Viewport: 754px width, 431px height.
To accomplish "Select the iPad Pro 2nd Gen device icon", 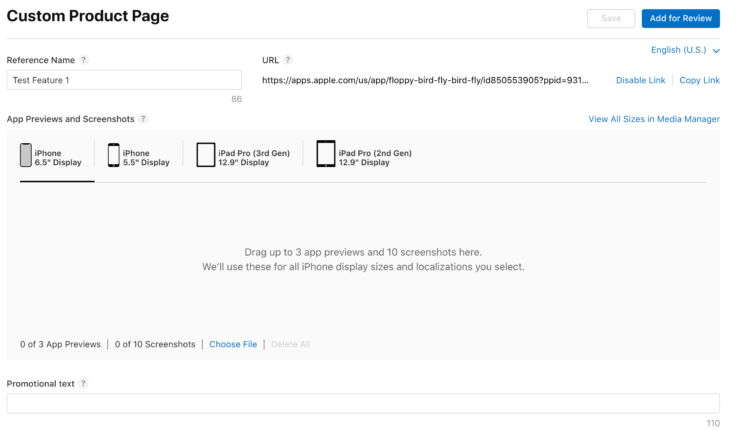I will 326,154.
